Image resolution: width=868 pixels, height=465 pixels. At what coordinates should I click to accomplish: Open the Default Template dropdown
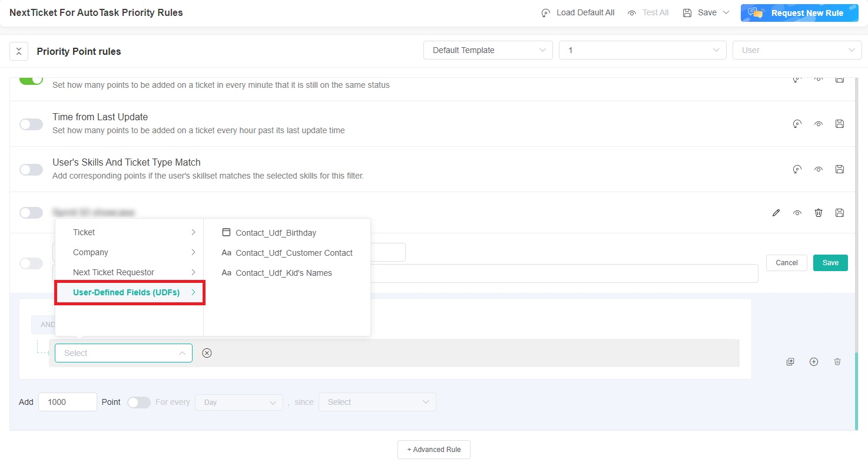[488, 50]
